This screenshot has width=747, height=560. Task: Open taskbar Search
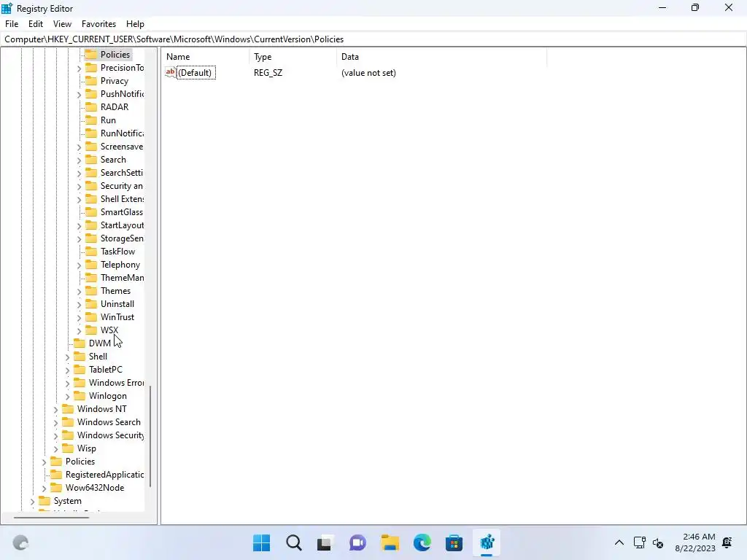click(x=294, y=542)
